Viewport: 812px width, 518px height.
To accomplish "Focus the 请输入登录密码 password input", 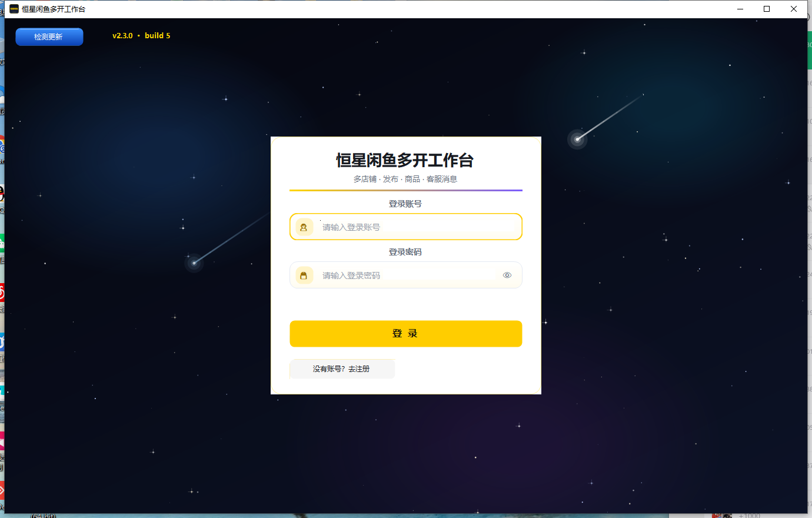I will [406, 275].
